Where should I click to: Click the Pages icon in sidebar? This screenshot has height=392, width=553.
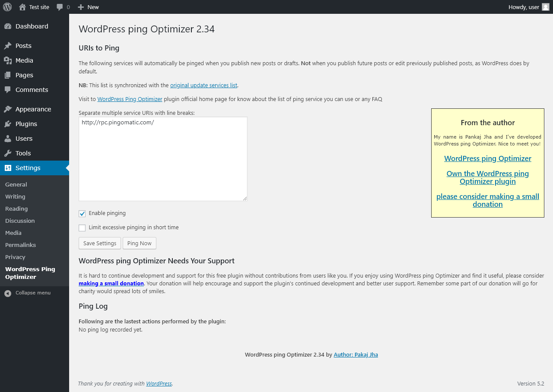click(x=8, y=75)
